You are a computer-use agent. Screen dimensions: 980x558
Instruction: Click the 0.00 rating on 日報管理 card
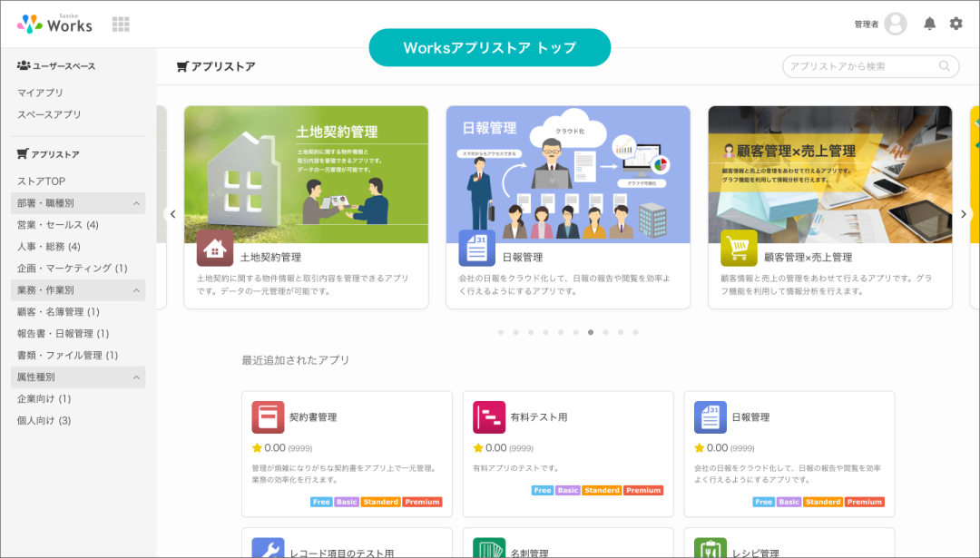coord(717,447)
